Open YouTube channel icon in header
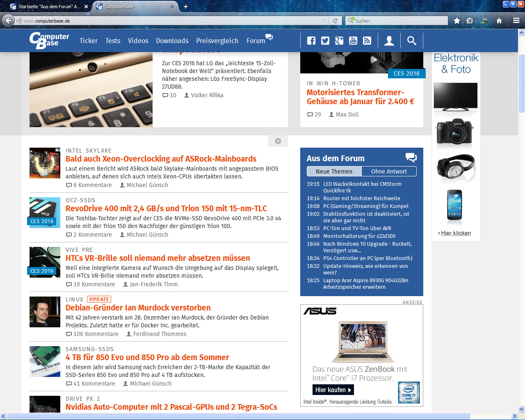Image resolution: width=525 pixels, height=420 pixels. coord(353,41)
